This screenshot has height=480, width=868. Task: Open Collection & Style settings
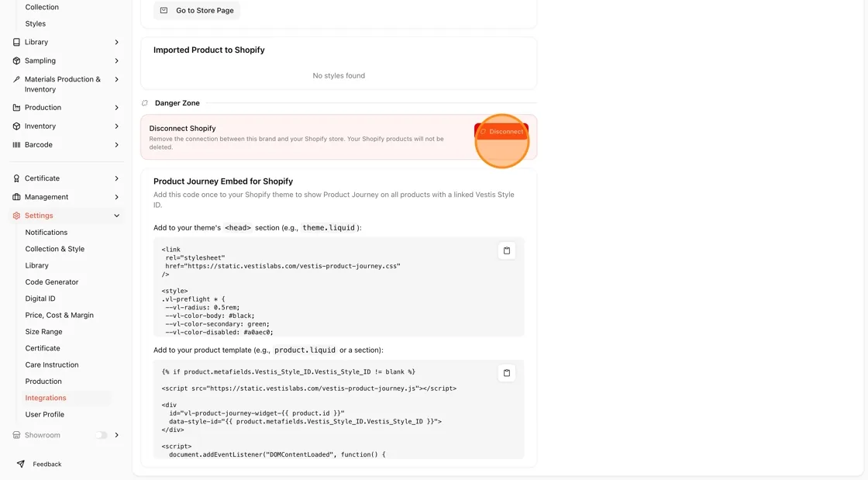(55, 249)
